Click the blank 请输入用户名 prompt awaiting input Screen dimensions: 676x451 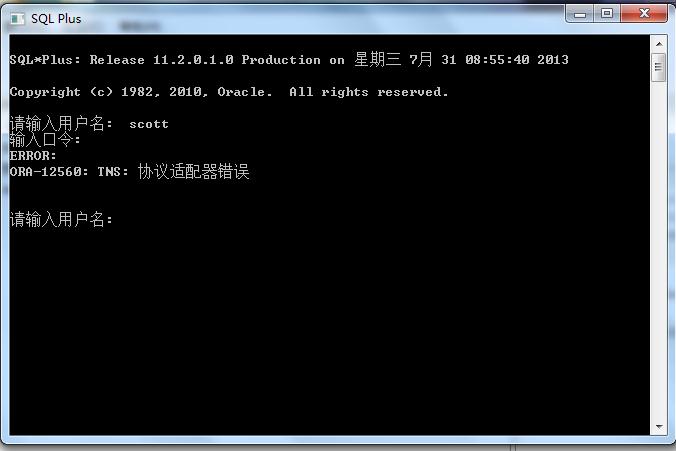pos(61,219)
